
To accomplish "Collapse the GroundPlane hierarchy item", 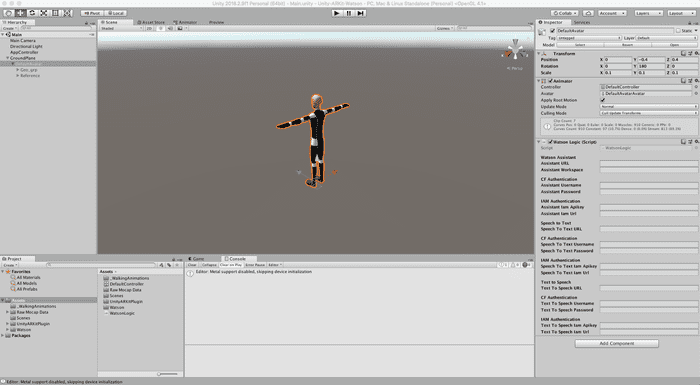I will click(8, 58).
